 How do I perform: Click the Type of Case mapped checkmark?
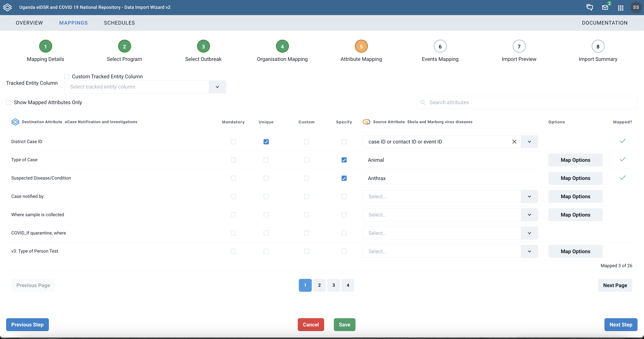point(622,159)
